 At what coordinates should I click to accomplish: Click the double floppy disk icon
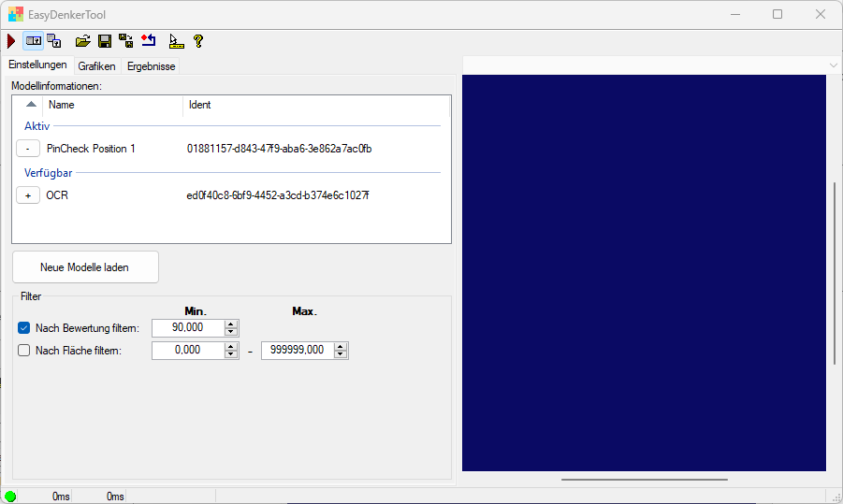click(126, 41)
